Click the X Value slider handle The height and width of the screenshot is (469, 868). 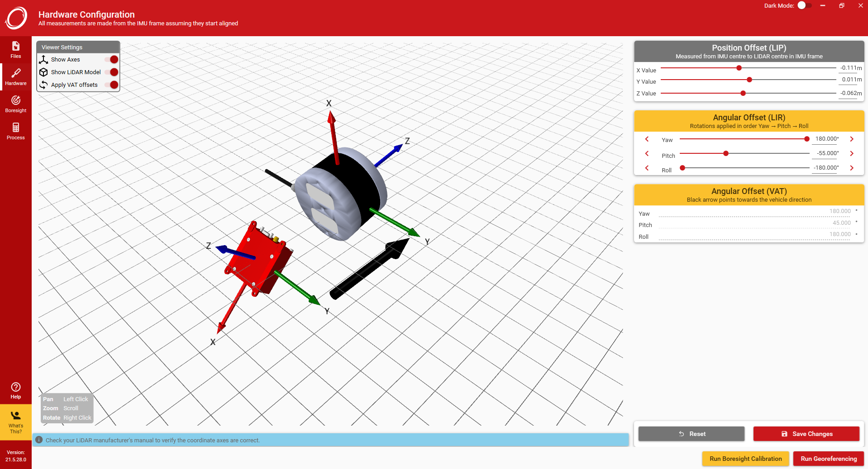tap(739, 68)
